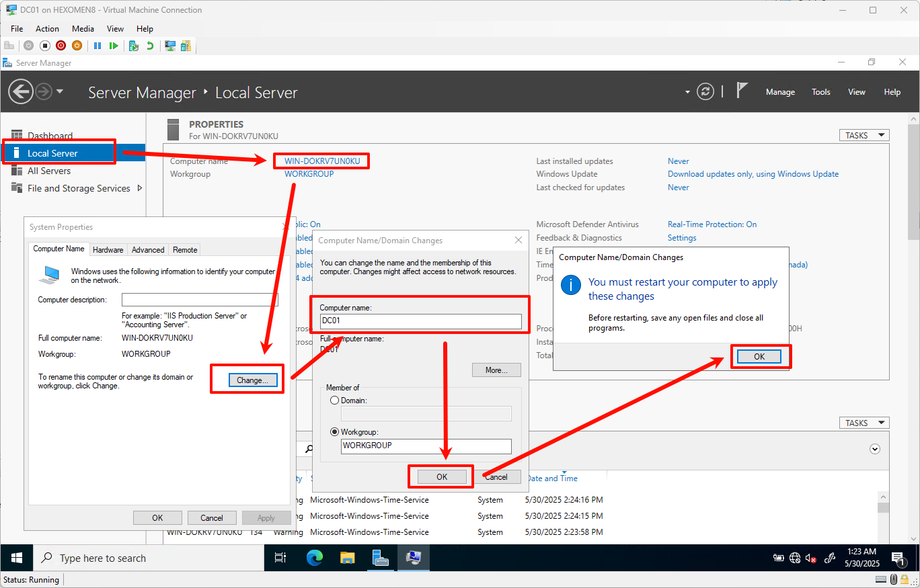Click the Computer description input field

point(200,300)
